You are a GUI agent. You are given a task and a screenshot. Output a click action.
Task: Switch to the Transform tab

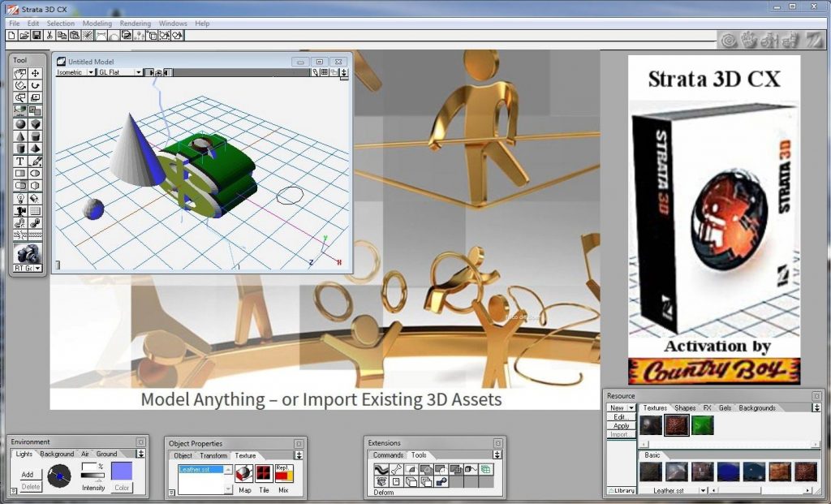click(213, 455)
